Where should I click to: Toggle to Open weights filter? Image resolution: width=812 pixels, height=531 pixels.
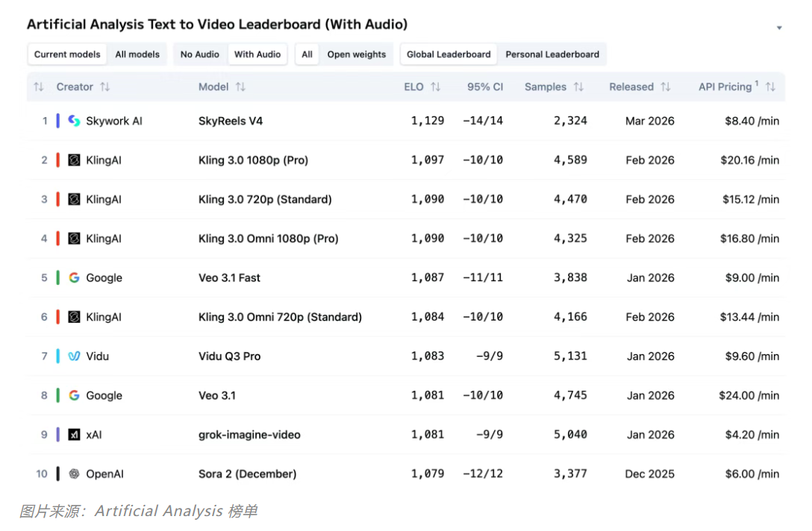click(x=356, y=54)
